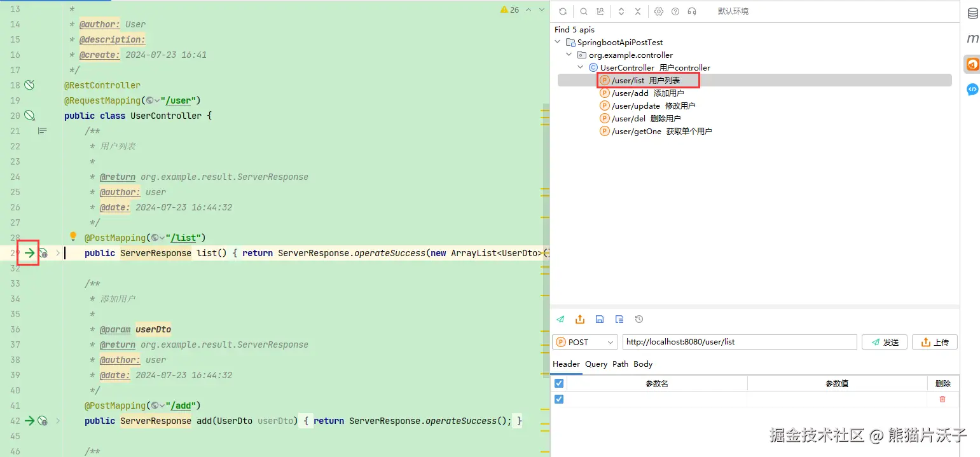980x457 pixels.
Task: Switch to the Path tab
Action: coord(621,364)
